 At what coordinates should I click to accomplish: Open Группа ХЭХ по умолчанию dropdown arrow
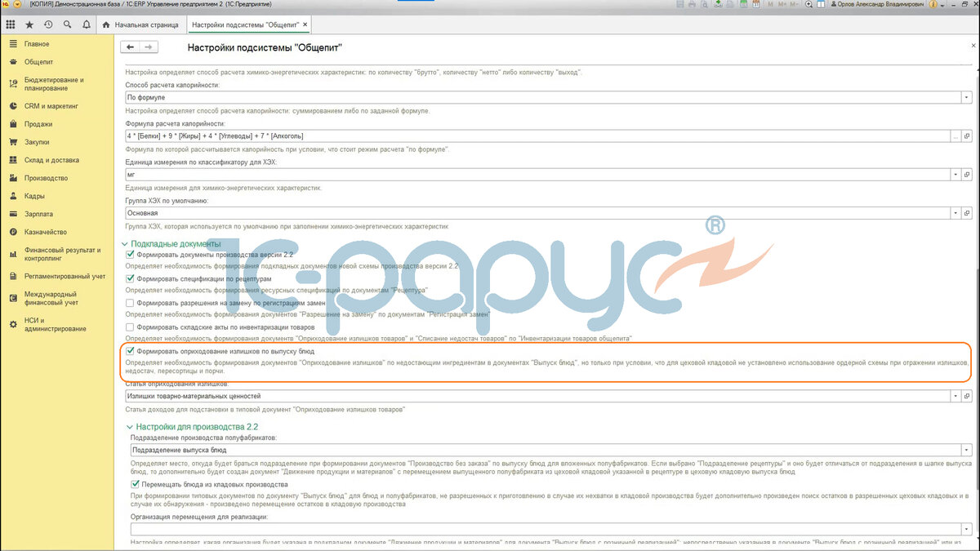[955, 213]
